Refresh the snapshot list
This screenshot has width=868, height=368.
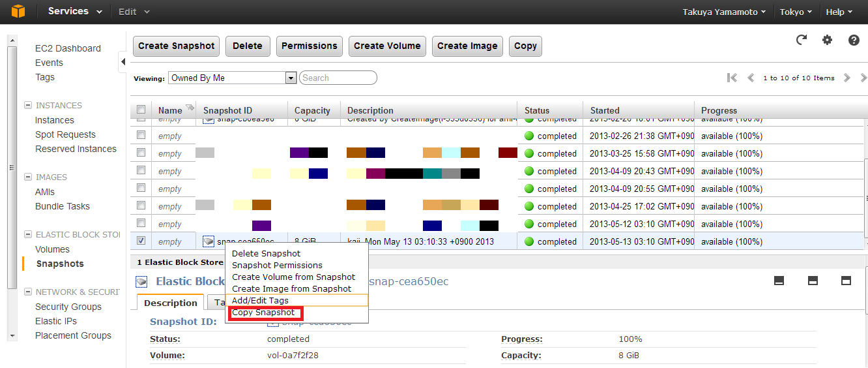coord(802,40)
